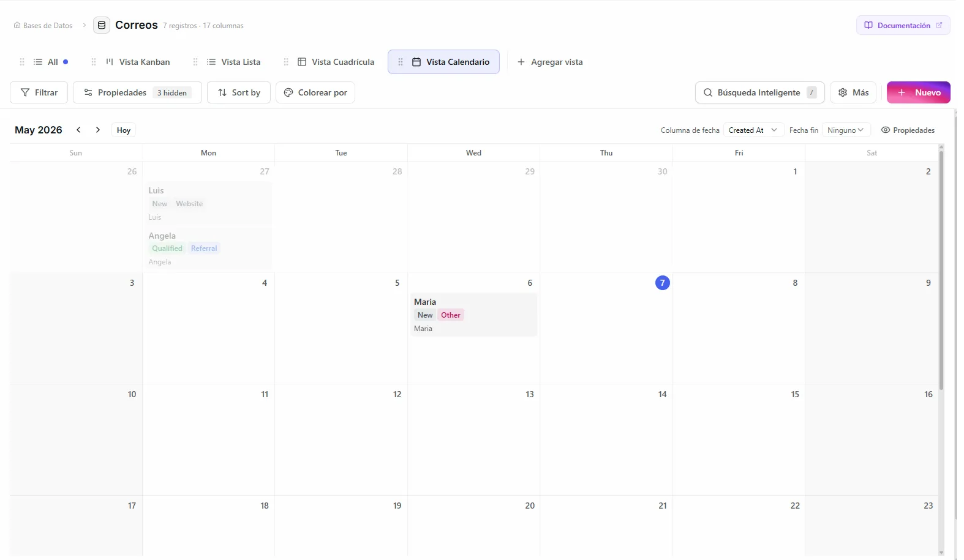Select today's date 7
Screen dimensions: 964x560
coord(663,283)
